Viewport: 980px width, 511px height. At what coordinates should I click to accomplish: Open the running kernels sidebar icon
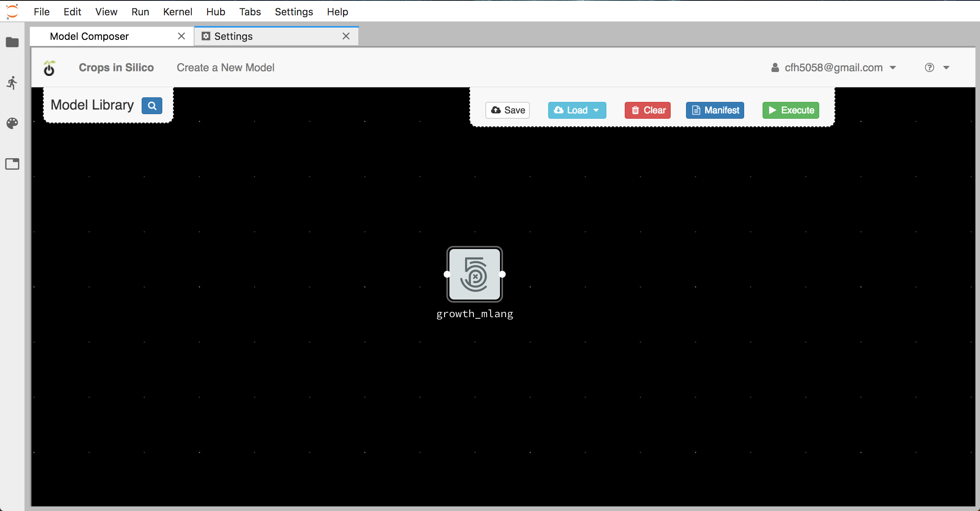[x=12, y=83]
